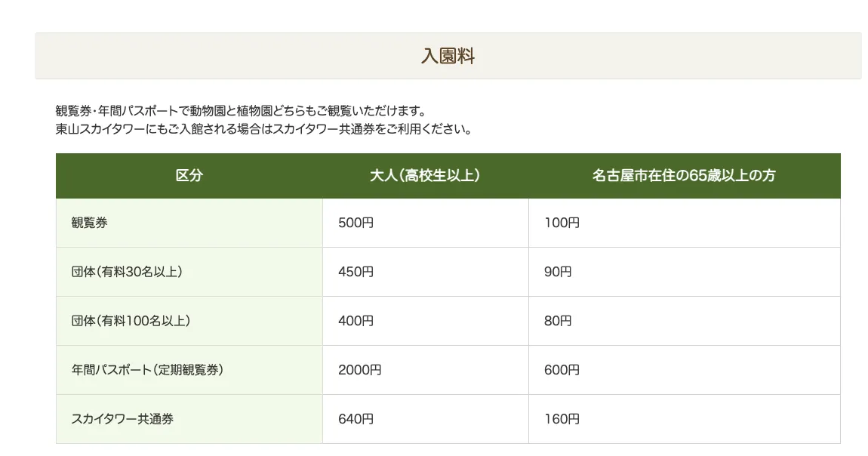Click the 入園料 section heading
The height and width of the screenshot is (456, 868).
coord(448,57)
